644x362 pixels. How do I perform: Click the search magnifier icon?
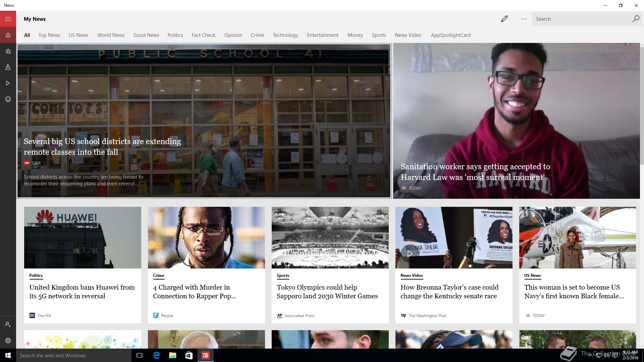pyautogui.click(x=636, y=19)
